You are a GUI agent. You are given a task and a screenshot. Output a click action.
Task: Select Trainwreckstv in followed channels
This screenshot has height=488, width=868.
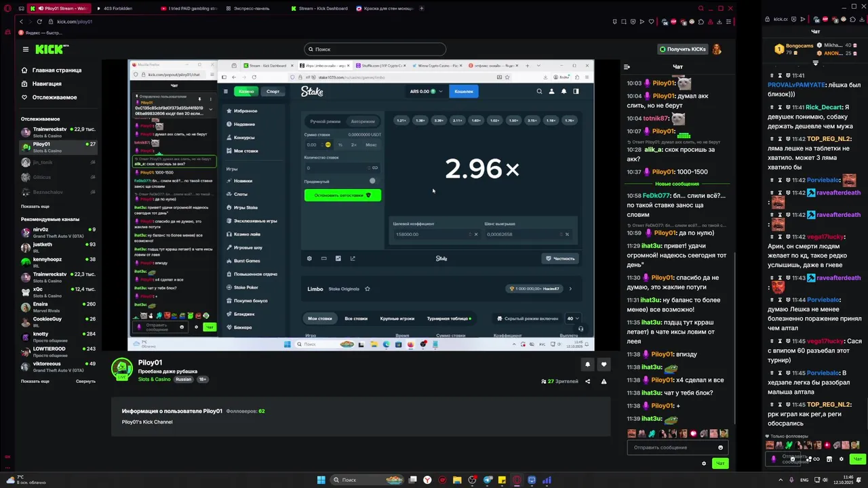click(58, 131)
